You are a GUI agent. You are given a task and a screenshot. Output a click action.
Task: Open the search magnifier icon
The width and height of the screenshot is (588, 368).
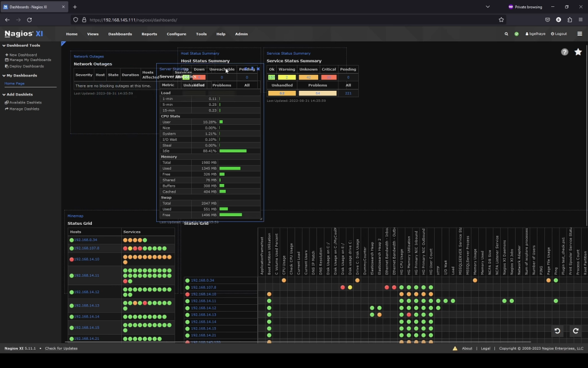506,34
